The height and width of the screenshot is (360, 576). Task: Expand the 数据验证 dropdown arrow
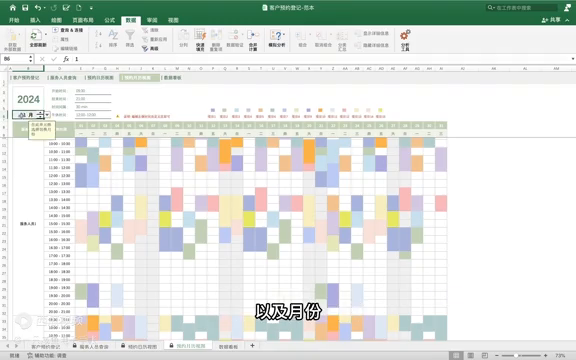243,35
